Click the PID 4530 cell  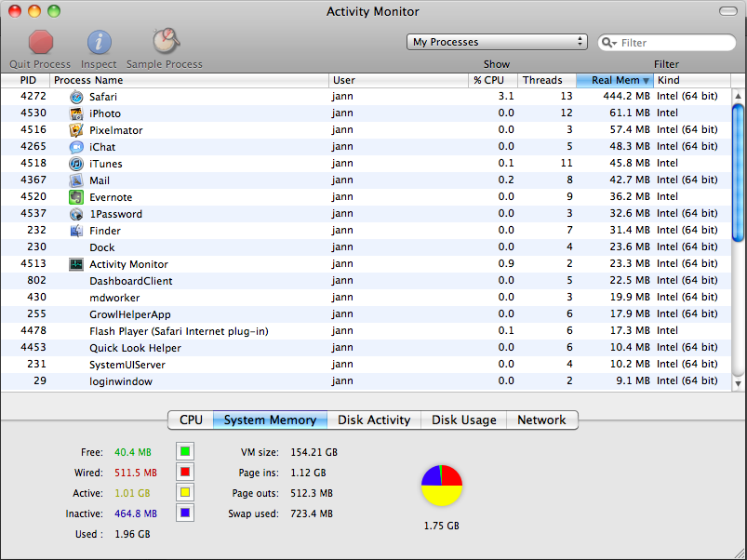[33, 113]
